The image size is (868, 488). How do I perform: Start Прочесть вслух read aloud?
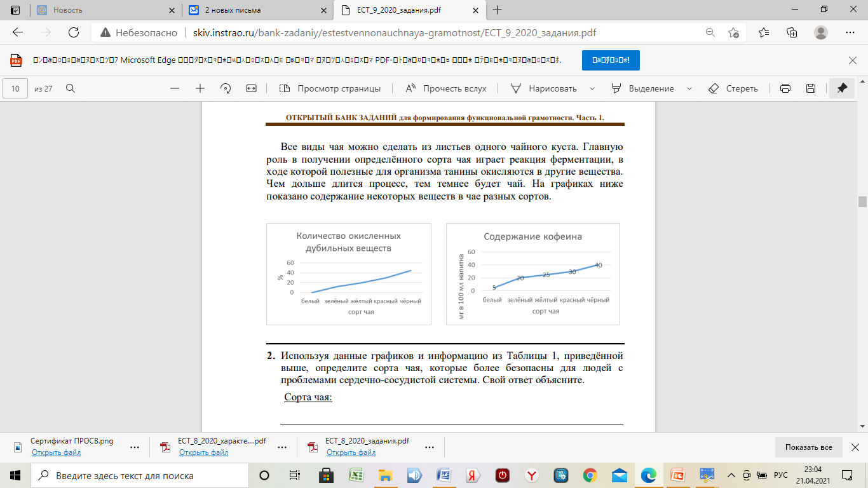point(446,88)
